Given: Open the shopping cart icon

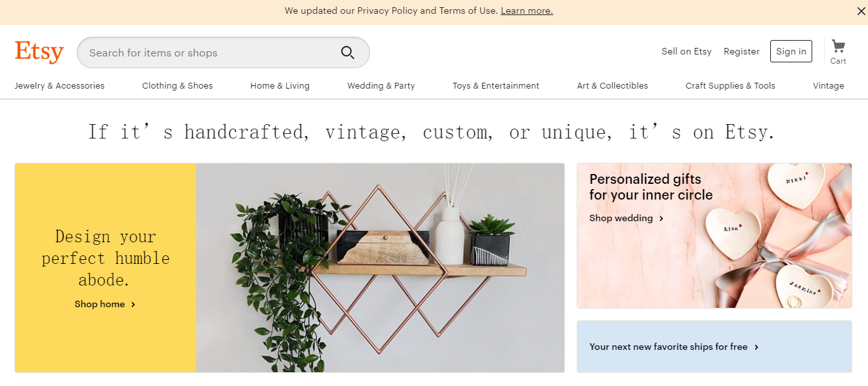Looking at the screenshot, I should pos(838,47).
